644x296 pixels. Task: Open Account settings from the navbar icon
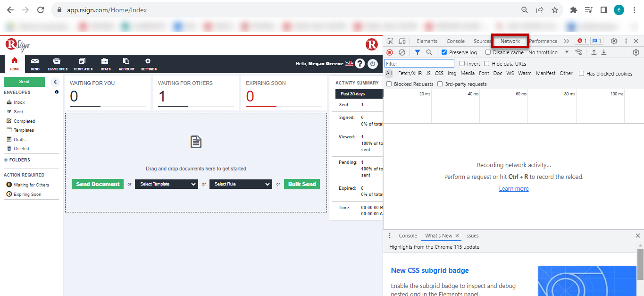pyautogui.click(x=126, y=63)
